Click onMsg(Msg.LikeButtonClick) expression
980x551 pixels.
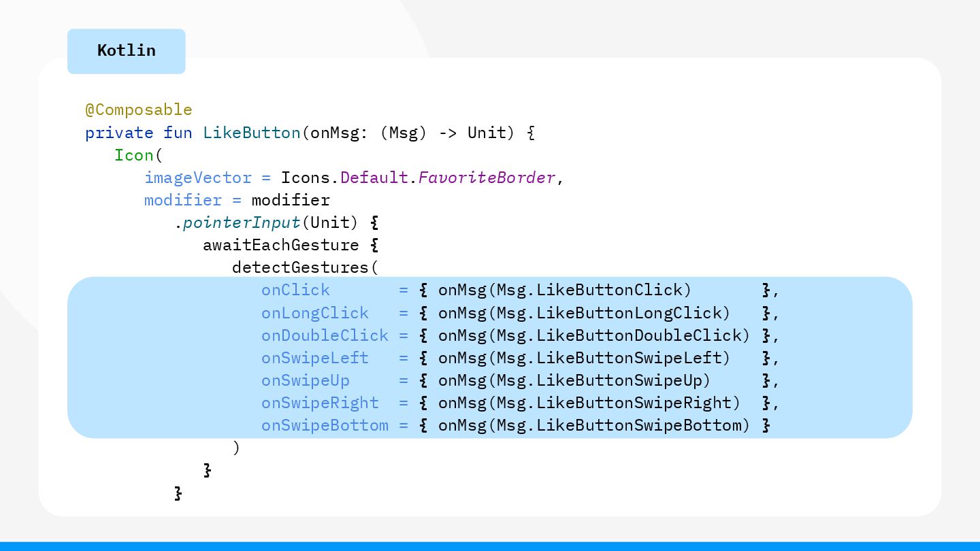[x=565, y=290]
